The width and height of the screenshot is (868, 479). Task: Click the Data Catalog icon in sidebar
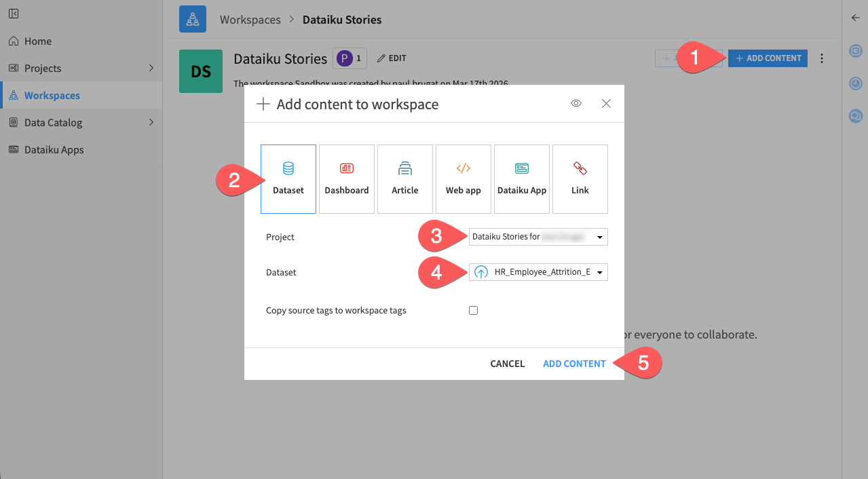point(14,123)
